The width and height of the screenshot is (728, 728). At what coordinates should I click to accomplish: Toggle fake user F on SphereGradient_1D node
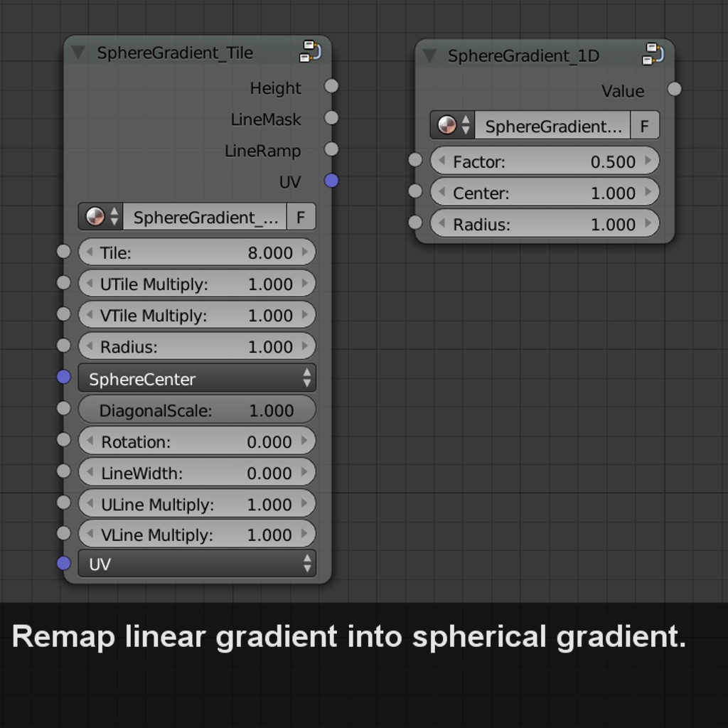[x=644, y=126]
